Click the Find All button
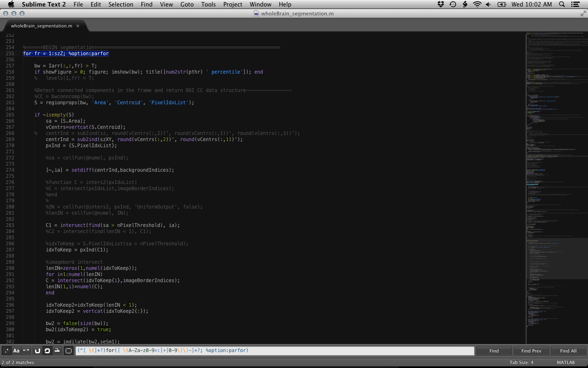Image resolution: width=588 pixels, height=368 pixels. click(568, 351)
